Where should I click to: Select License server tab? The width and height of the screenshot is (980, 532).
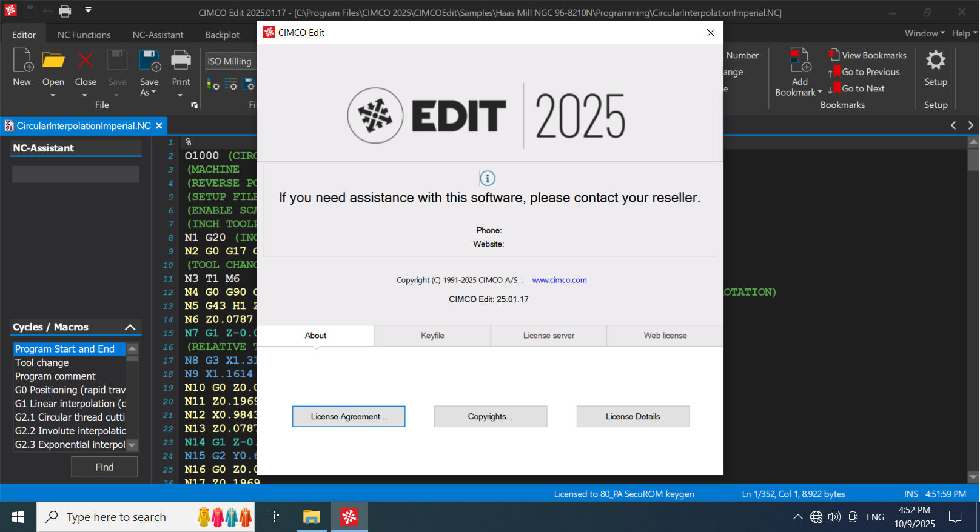pyautogui.click(x=549, y=336)
